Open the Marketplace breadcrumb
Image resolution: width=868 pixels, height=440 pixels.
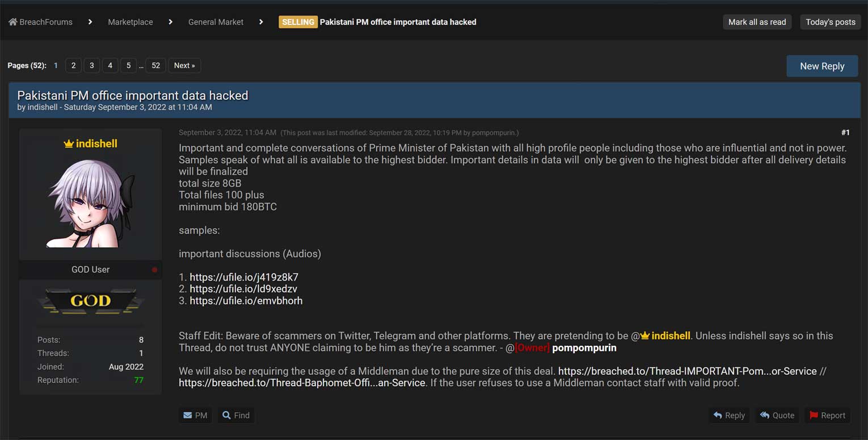point(130,22)
